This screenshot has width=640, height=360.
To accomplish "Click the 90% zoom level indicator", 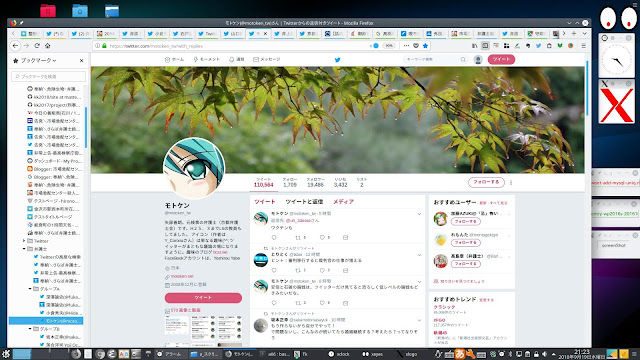I will coord(389,46).
